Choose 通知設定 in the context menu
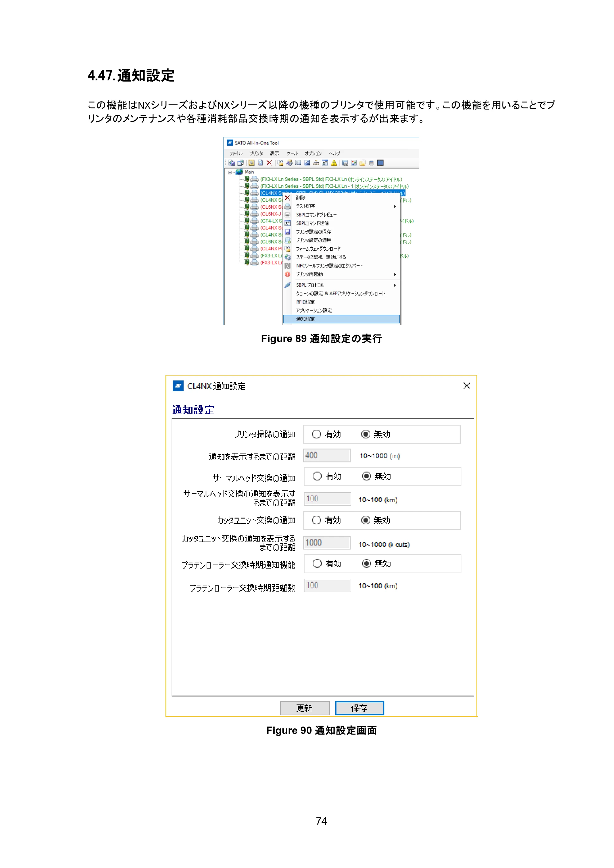Screen dimensions: 614x868 [341, 319]
